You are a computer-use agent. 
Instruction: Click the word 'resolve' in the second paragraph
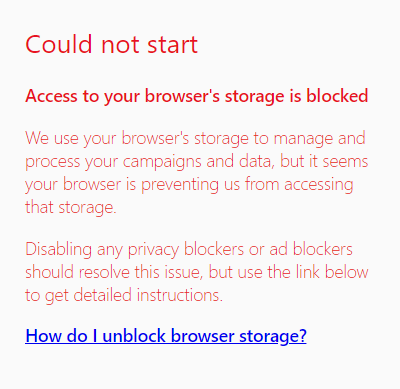click(x=104, y=272)
